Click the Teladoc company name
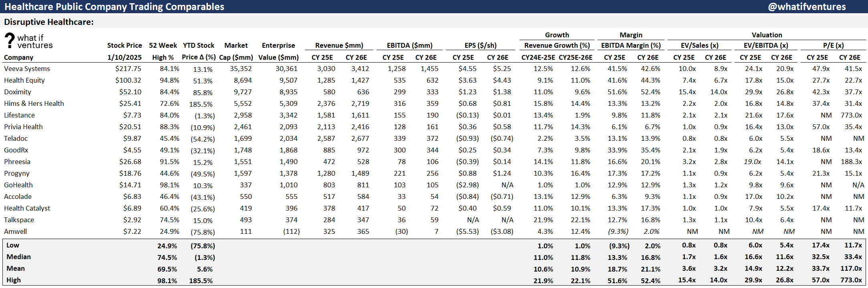 click(16, 138)
